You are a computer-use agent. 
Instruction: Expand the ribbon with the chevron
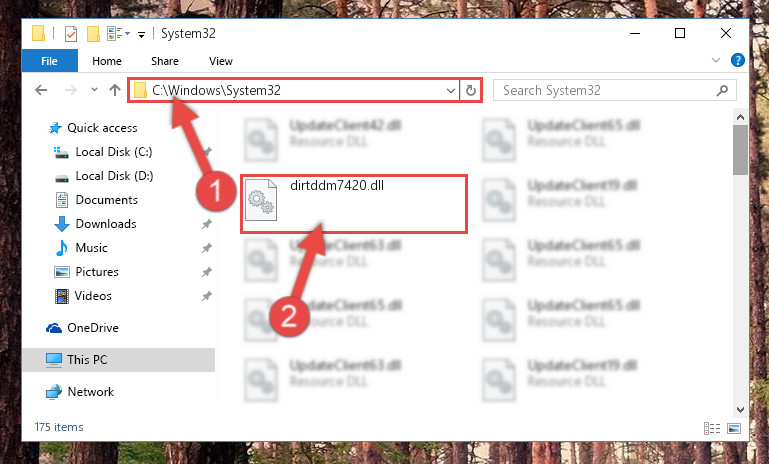[716, 60]
